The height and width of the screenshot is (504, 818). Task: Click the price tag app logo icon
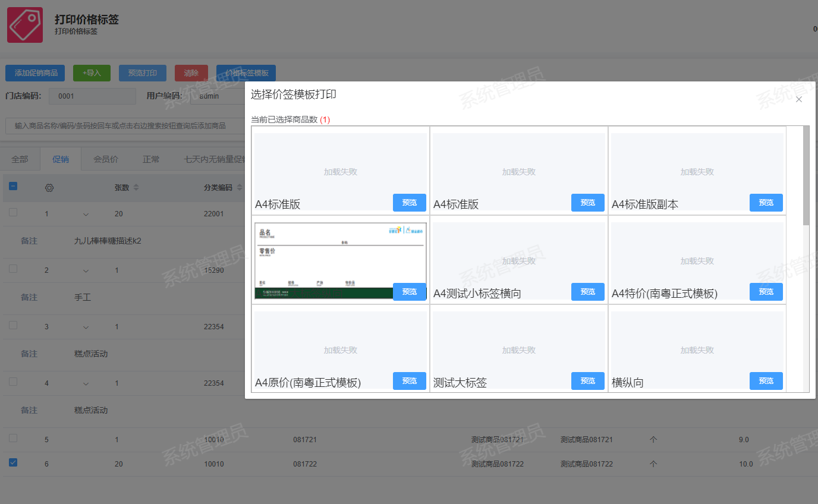click(25, 25)
